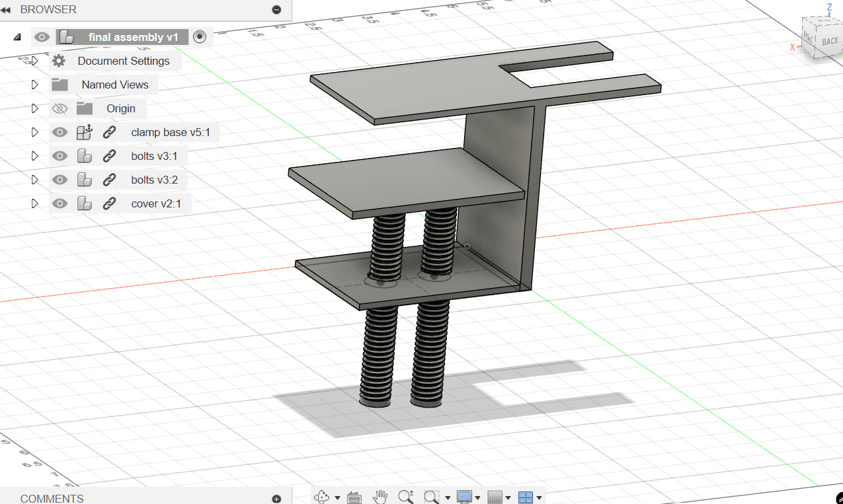Click the BACK face of the ViewCube
The width and height of the screenshot is (843, 504).
(x=830, y=40)
